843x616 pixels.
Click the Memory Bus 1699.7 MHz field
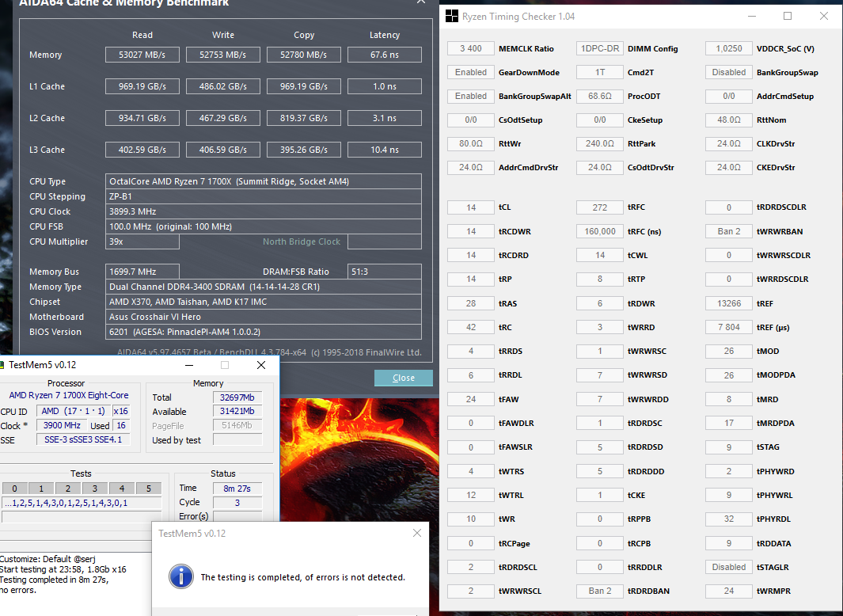(142, 272)
